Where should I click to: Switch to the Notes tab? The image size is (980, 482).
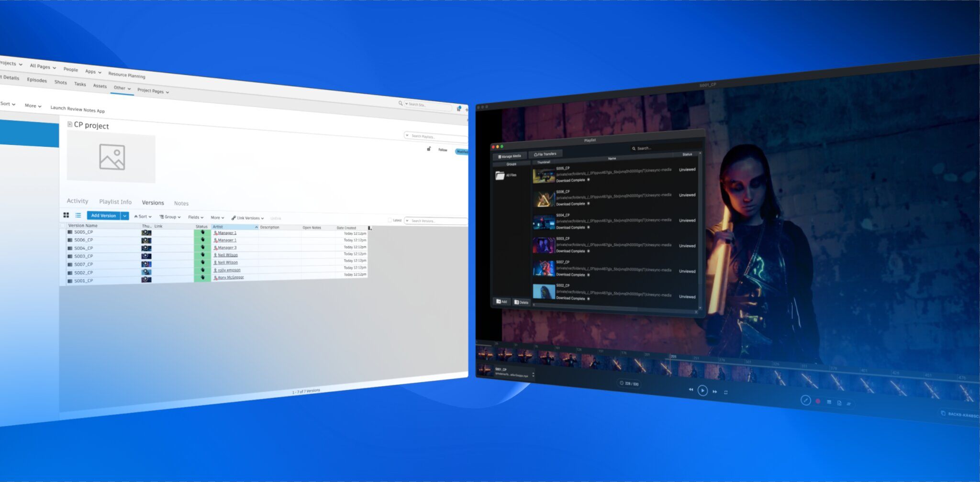click(181, 203)
